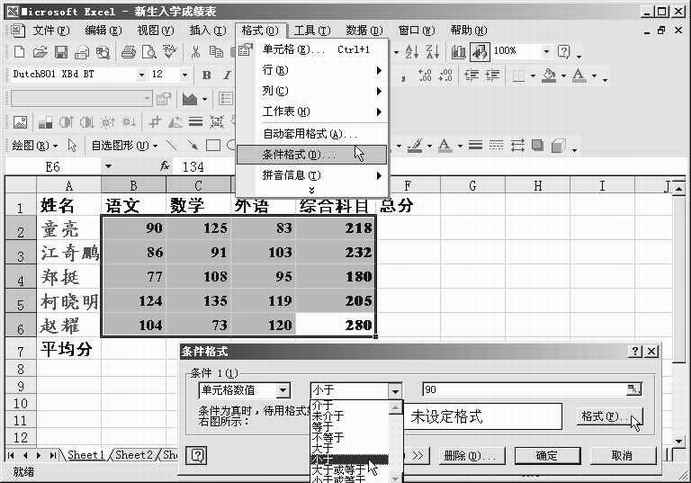Click the Decrease Decimal icon
The height and width of the screenshot is (483, 691).
pos(446,75)
